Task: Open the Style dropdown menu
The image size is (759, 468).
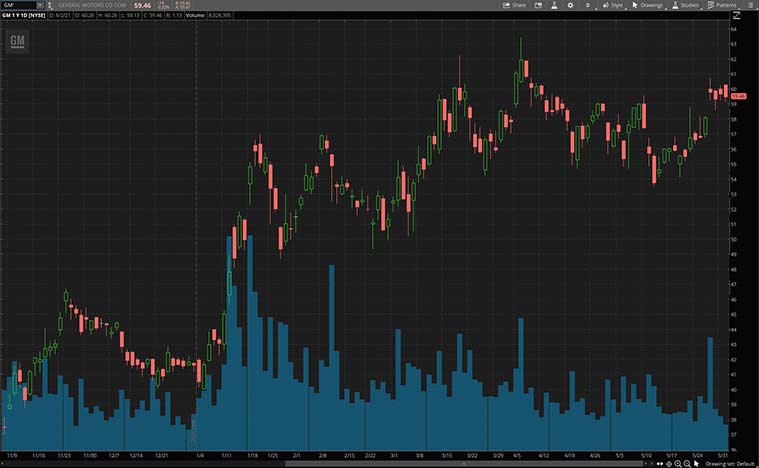Action: point(613,5)
